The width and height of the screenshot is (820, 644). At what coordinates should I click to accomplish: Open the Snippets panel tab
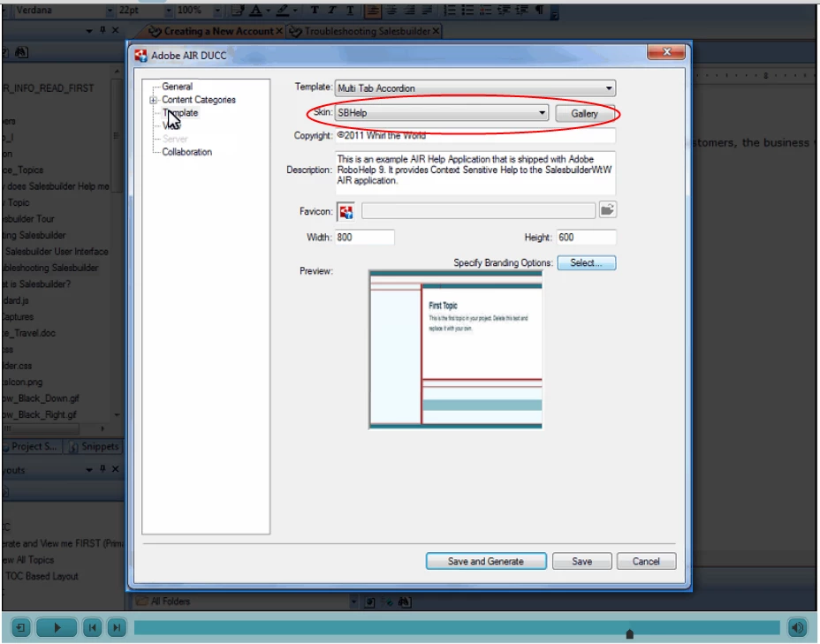(x=95, y=446)
